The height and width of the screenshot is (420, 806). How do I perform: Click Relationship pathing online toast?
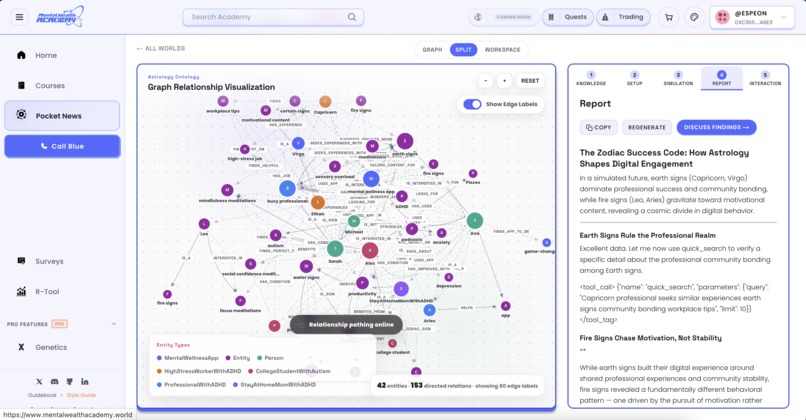click(346, 325)
